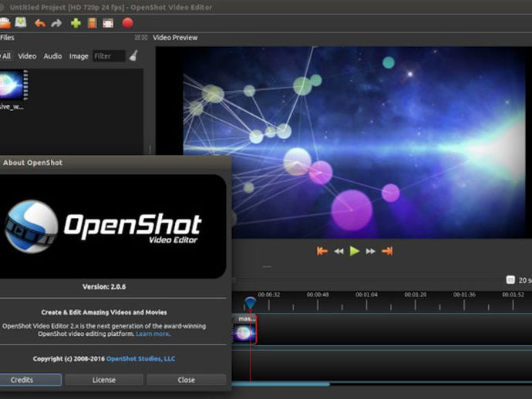Toggle fullscreen with the film strip icon

108,23
